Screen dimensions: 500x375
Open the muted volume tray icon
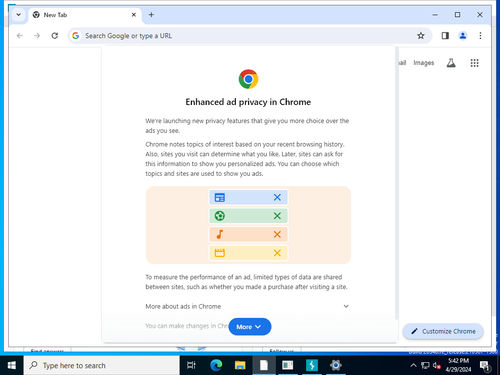click(x=437, y=366)
